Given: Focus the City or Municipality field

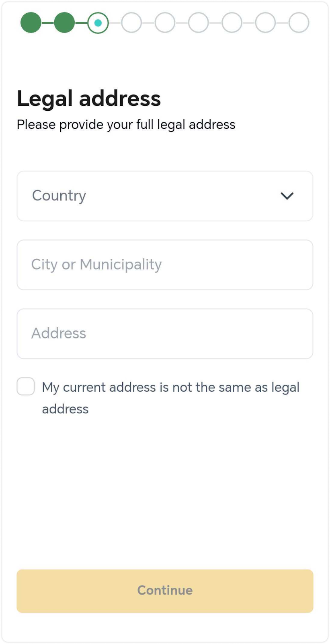Looking at the screenshot, I should pos(165,265).
